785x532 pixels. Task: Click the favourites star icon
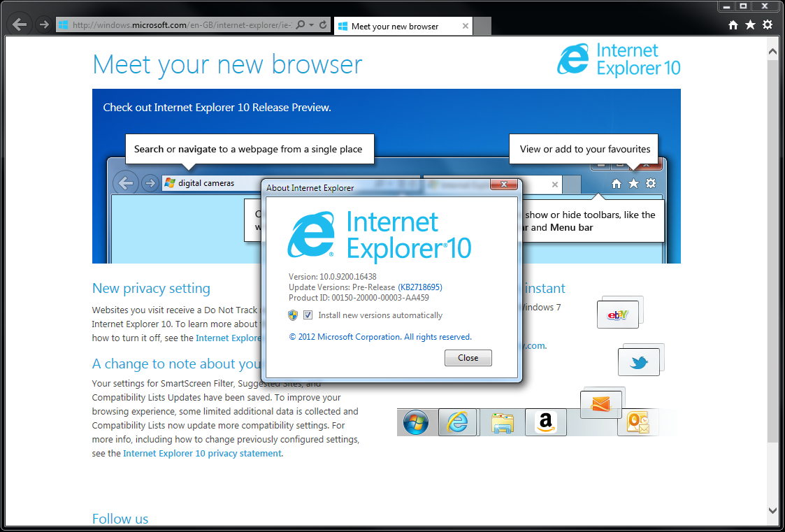749,24
